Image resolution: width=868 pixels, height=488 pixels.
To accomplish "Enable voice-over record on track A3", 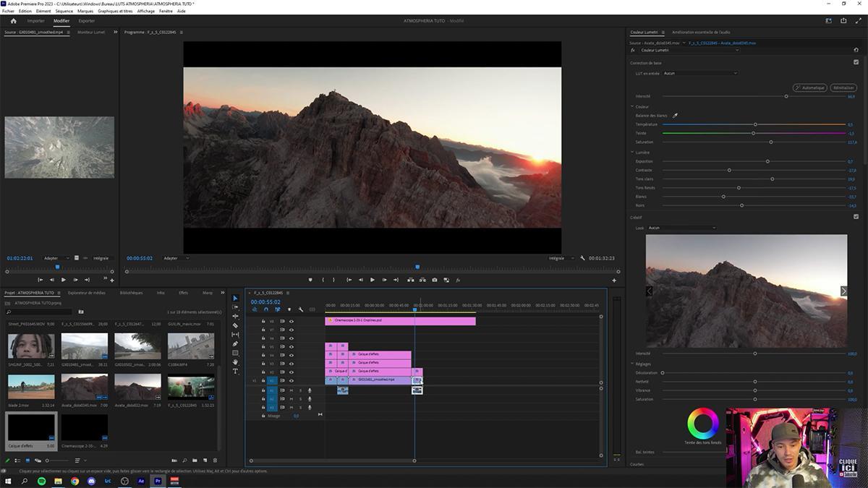I will (309, 407).
